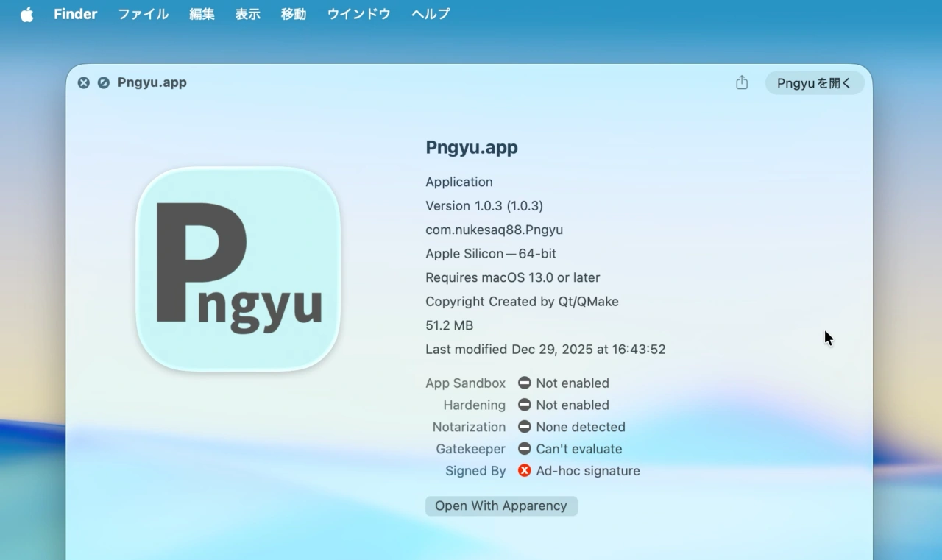This screenshot has height=560, width=942.
Task: Select the Pngyu application icon thumbnail
Action: (x=237, y=271)
